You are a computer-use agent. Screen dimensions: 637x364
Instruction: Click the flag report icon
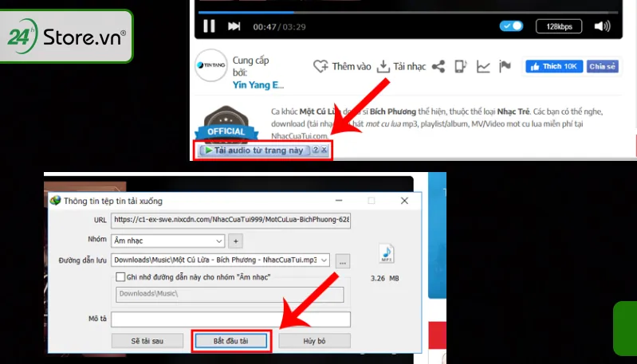point(504,66)
